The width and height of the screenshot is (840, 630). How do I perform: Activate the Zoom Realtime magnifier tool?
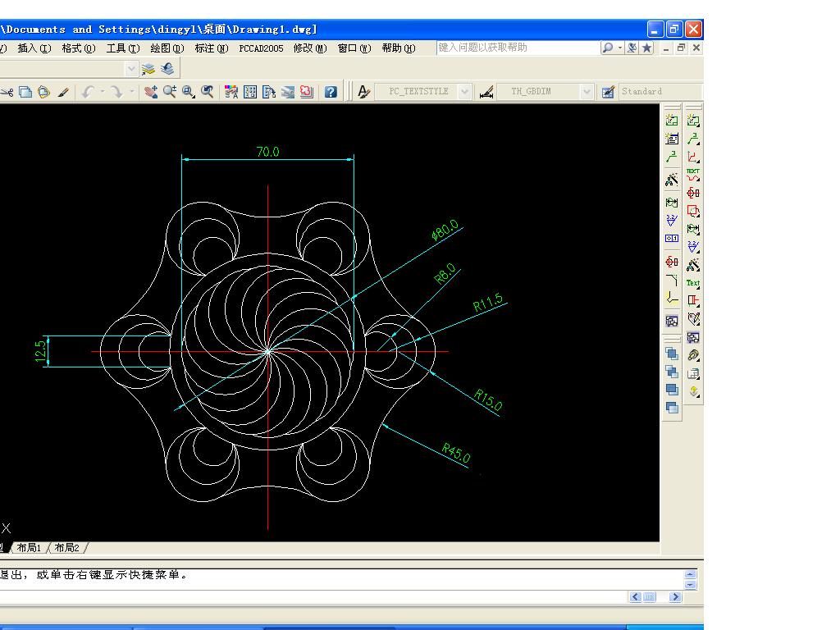[x=170, y=92]
